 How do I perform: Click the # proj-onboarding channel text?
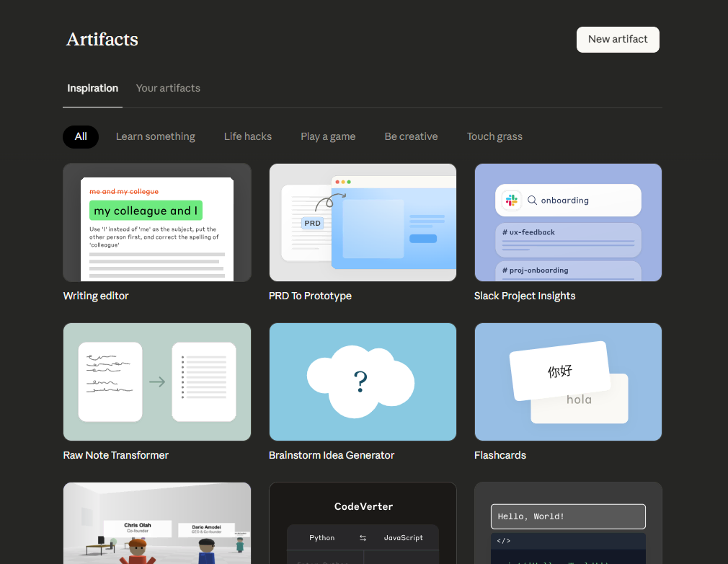[x=535, y=270]
